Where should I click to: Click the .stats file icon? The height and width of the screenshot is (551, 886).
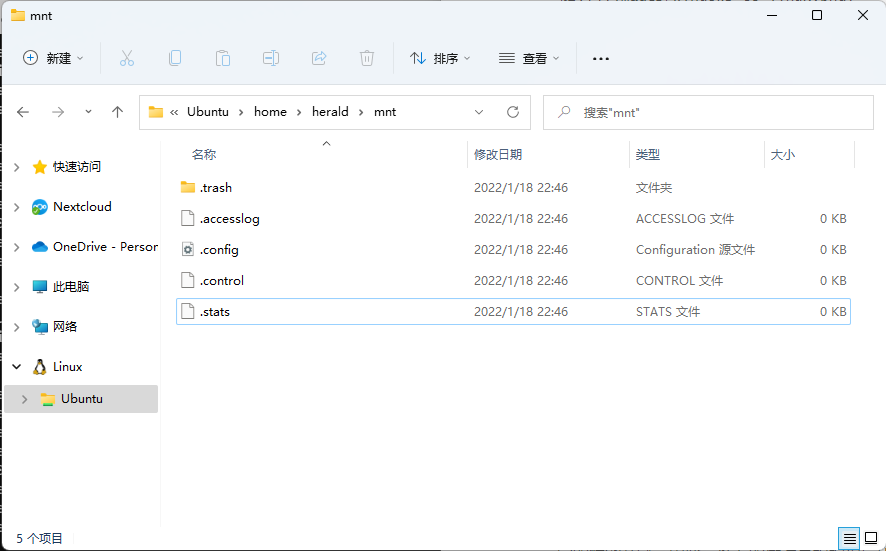(188, 311)
